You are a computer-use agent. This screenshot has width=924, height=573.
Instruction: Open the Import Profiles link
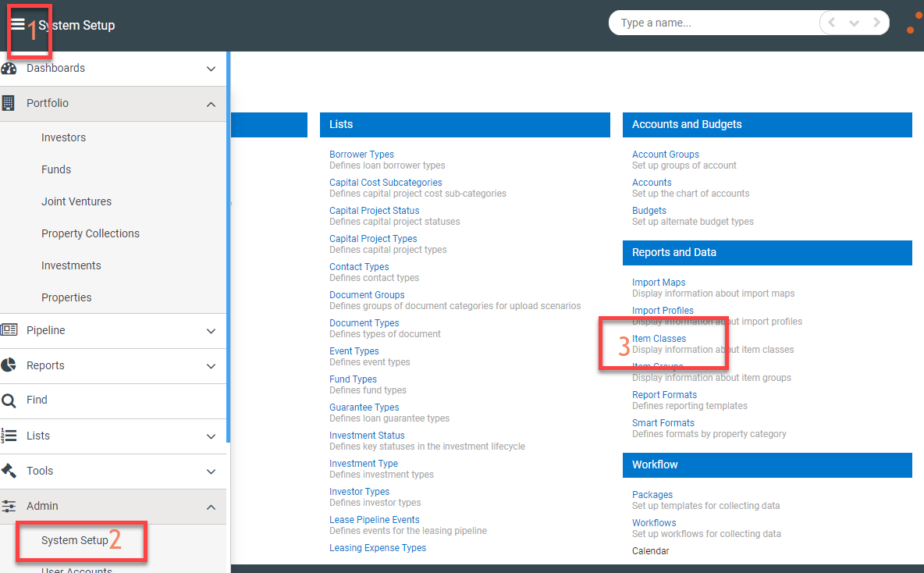pyautogui.click(x=663, y=311)
